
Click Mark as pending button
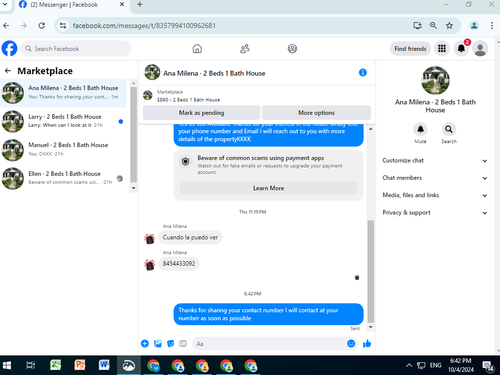point(201,113)
